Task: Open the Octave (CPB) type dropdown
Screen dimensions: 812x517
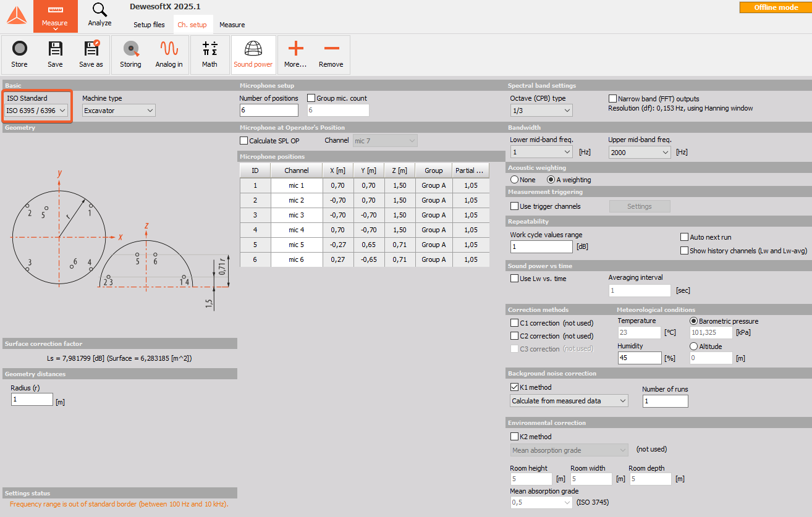Action: (541, 111)
